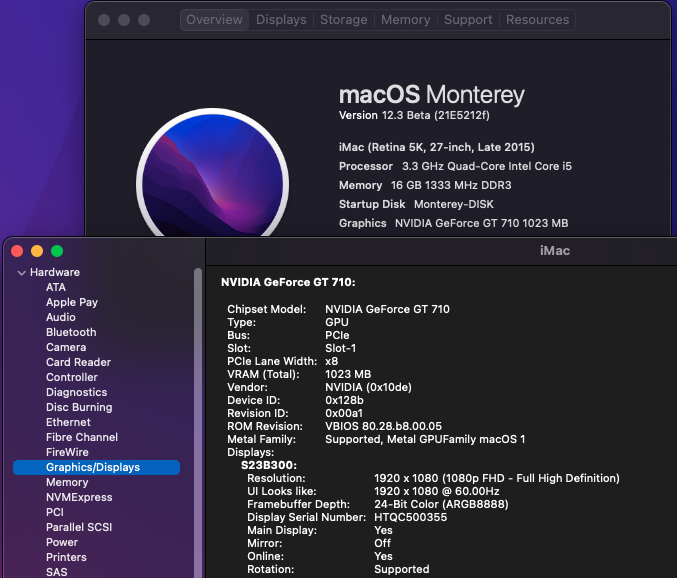Screen dimensions: 677x578
Task: Select ATA in the Hardware list
Action: coord(56,287)
